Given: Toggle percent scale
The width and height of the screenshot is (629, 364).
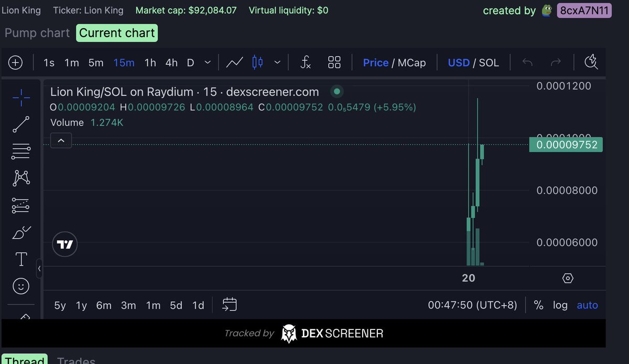Looking at the screenshot, I should (x=538, y=305).
